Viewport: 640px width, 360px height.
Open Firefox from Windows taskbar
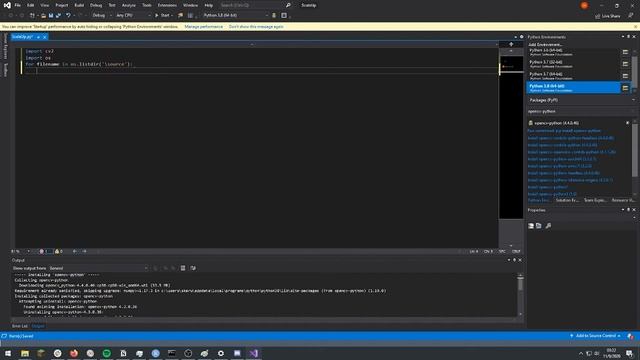[x=74, y=353]
